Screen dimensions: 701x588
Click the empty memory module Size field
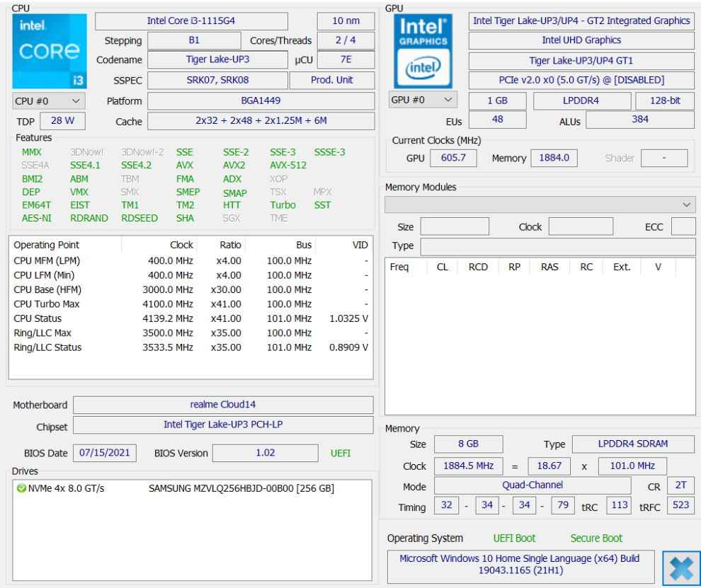[x=455, y=226]
